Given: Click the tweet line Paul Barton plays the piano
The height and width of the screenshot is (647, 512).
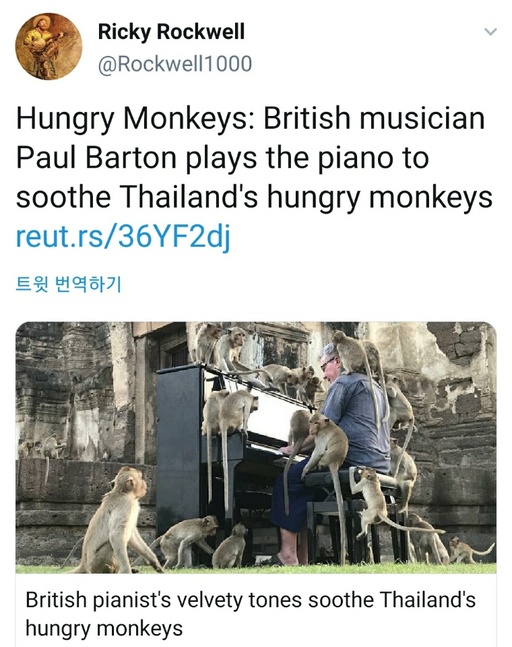Looking at the screenshot, I should [222, 158].
